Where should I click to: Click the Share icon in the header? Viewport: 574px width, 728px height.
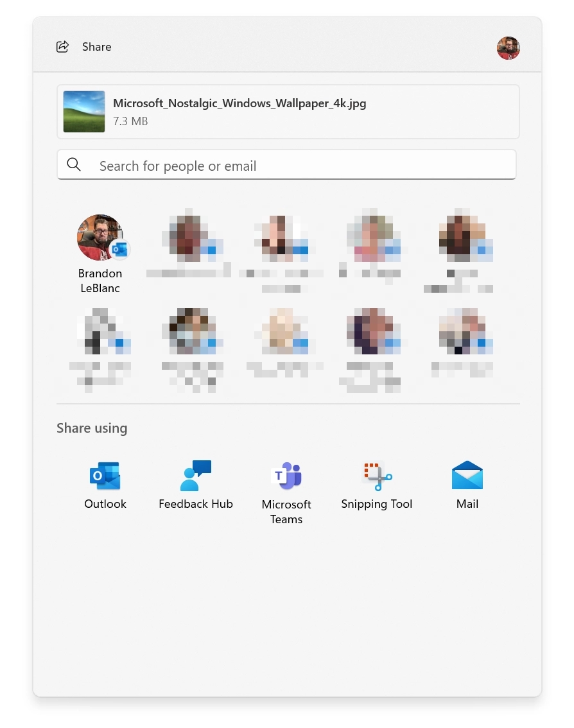(62, 46)
